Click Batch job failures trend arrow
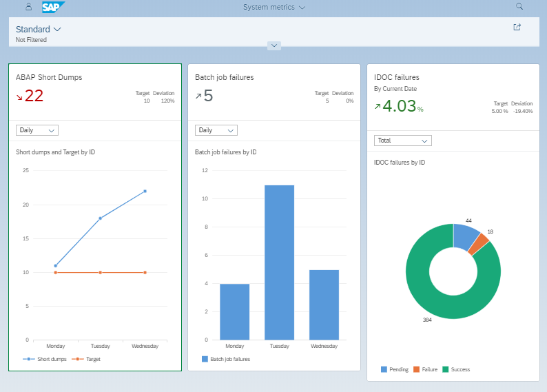Screen dimensions: 547x392 pos(198,96)
